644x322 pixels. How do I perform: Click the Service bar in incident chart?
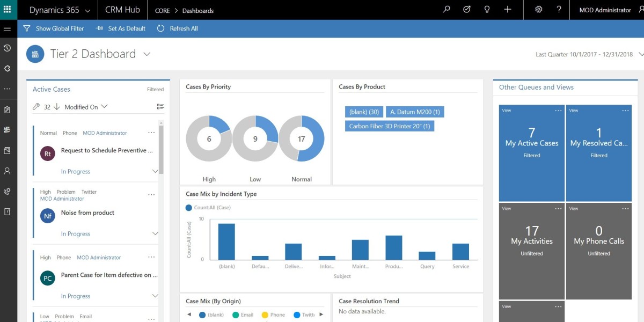(460, 252)
